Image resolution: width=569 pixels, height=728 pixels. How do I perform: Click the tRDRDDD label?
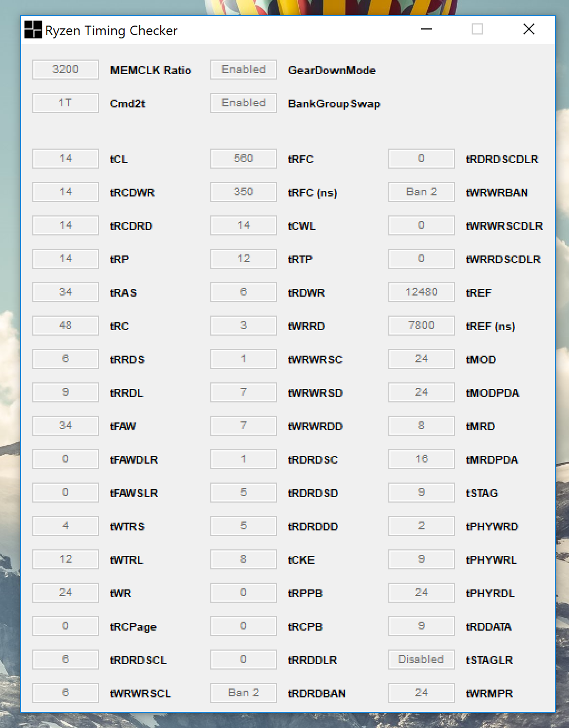coord(313,527)
